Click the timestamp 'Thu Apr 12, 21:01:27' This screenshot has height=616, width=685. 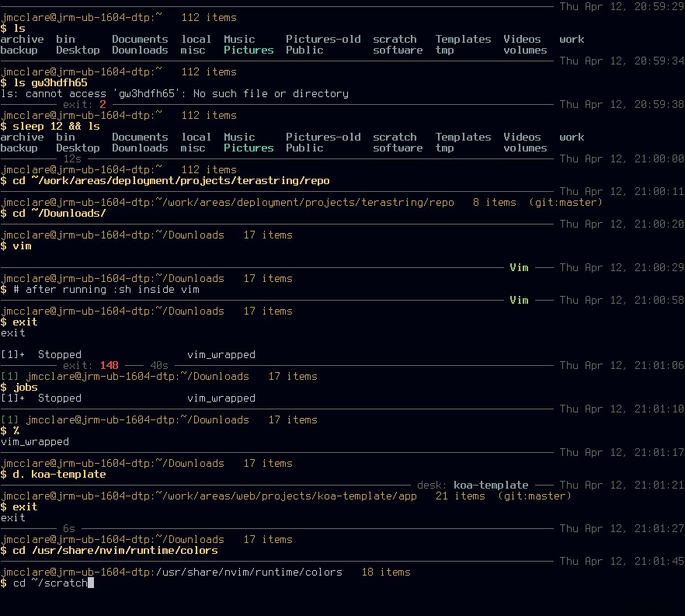point(621,529)
